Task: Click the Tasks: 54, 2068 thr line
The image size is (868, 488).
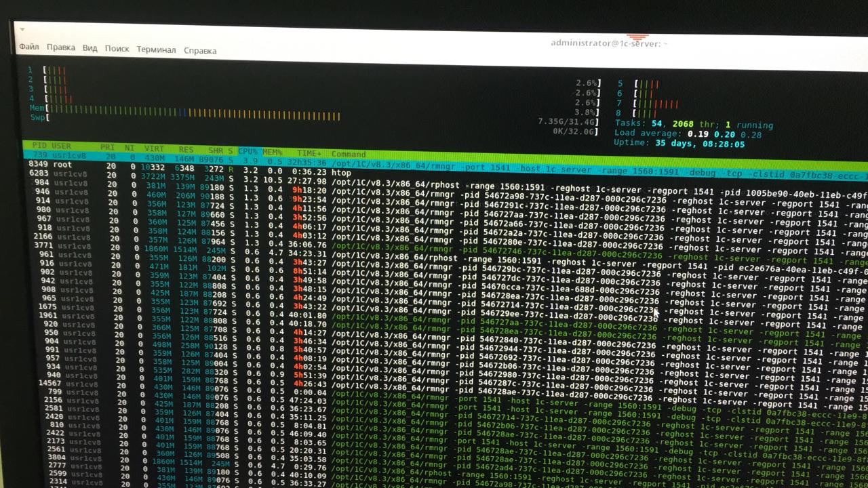Action: 694,125
